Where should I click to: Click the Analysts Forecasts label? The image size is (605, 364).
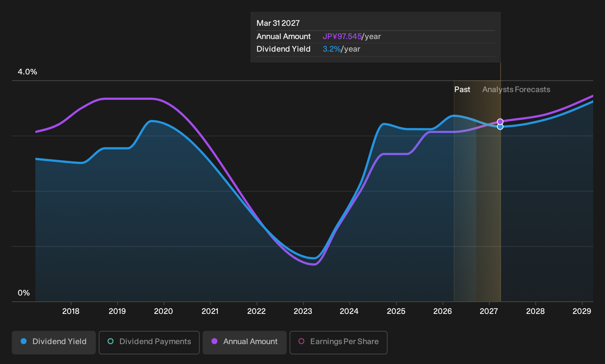516,90
